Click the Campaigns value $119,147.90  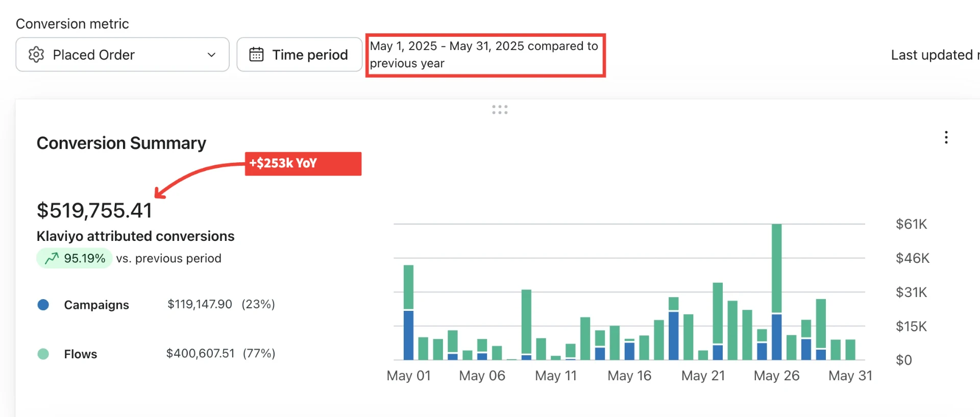[200, 304]
